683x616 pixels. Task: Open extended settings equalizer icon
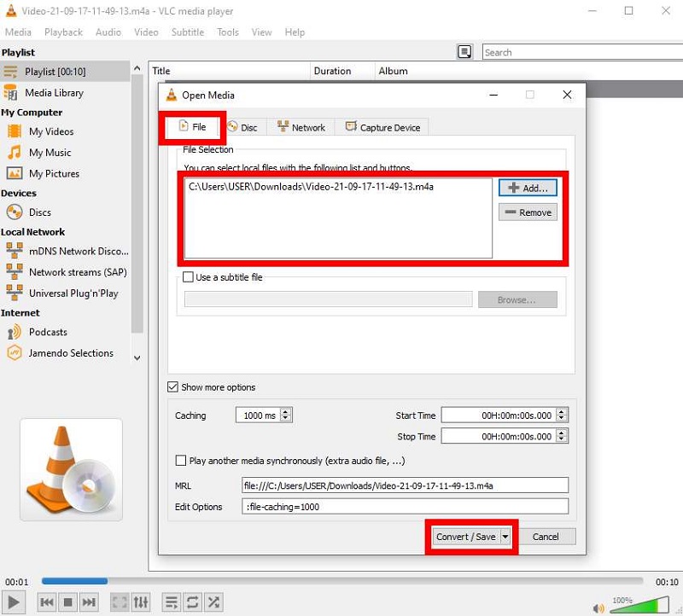point(141,602)
